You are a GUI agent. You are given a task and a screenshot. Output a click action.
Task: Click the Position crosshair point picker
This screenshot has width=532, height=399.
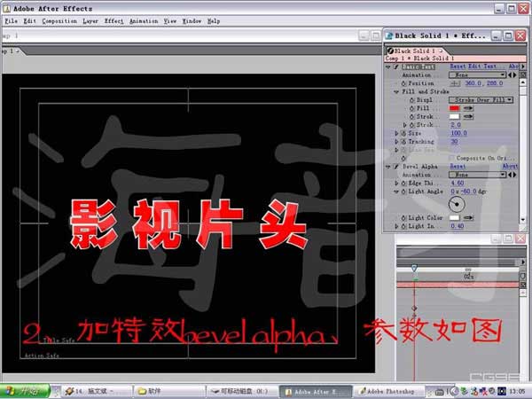(455, 83)
